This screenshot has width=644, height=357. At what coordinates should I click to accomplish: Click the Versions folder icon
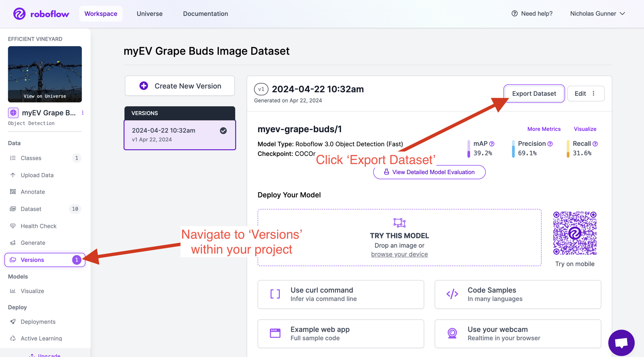pos(13,260)
